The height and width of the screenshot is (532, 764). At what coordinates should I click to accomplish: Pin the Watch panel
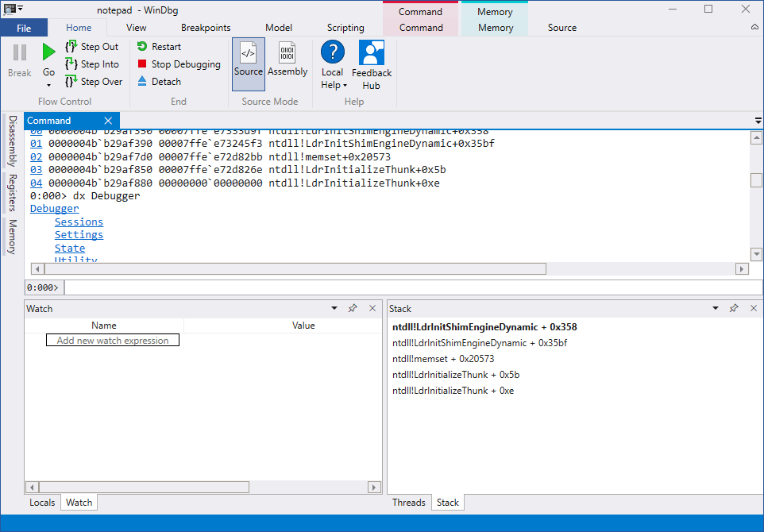(353, 308)
